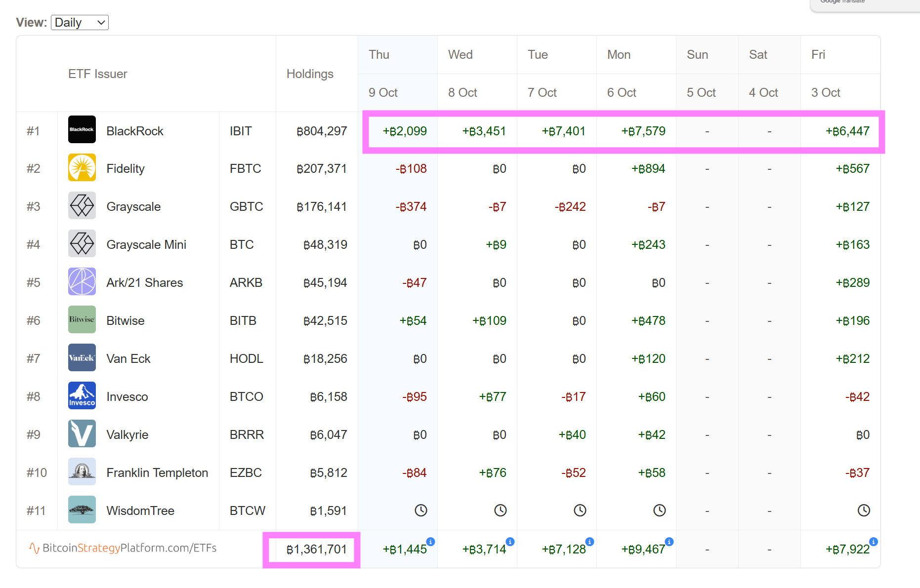Click the info icon beside Friday total +₿7,922
This screenshot has width=920, height=588.
click(874, 542)
